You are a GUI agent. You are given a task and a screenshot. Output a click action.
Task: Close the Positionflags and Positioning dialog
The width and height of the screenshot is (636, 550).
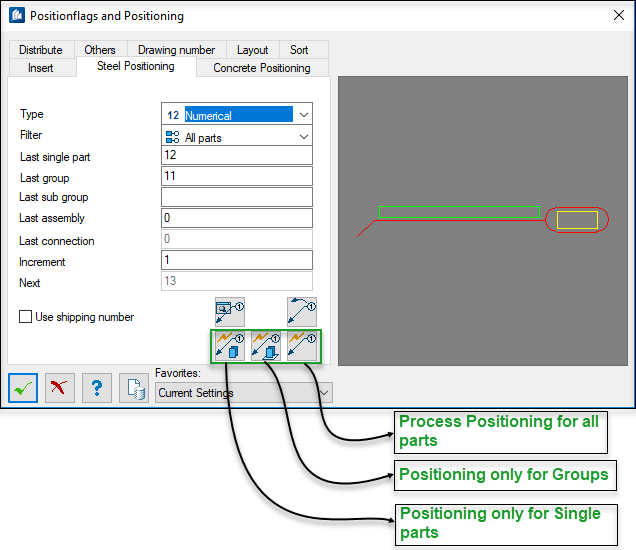coord(619,15)
